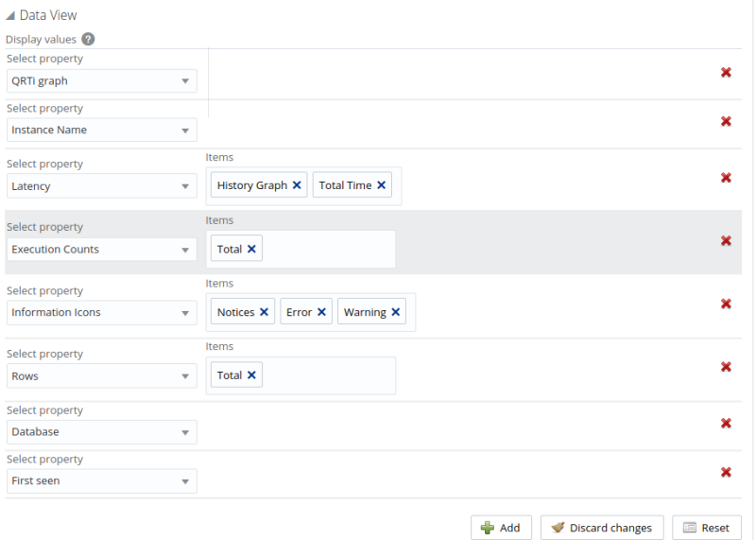Open the Execution Counts property dropdown

[102, 250]
